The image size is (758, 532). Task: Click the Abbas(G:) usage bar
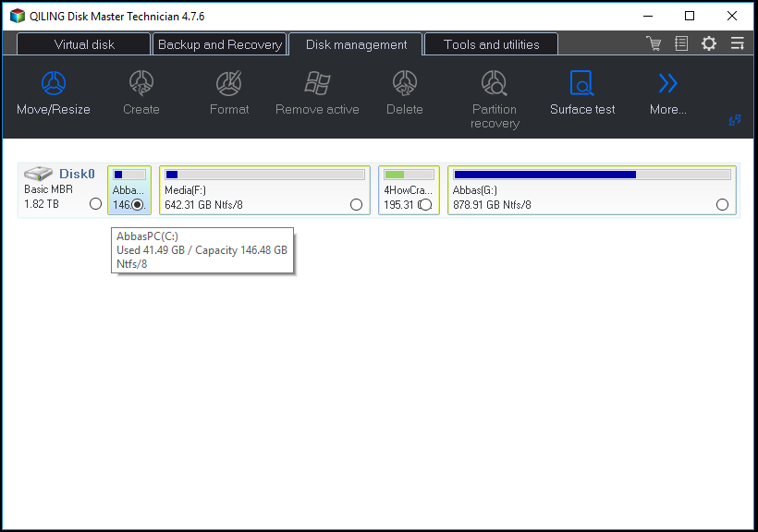[x=593, y=175]
